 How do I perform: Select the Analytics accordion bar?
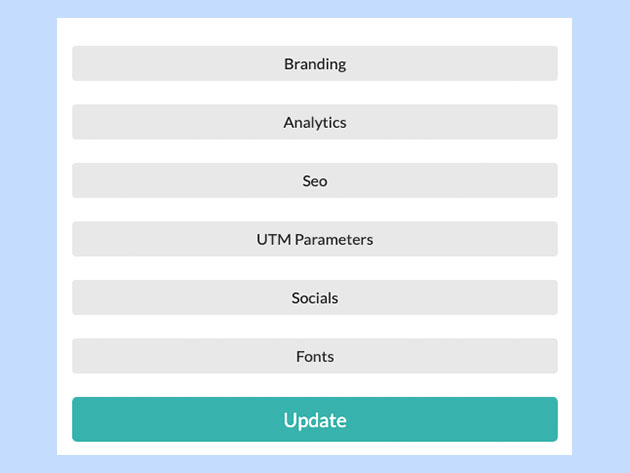point(314,122)
